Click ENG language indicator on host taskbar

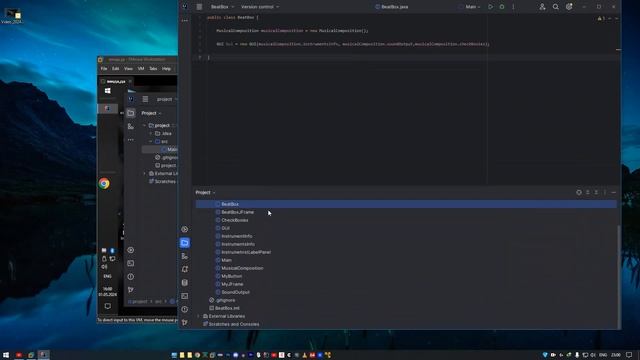pyautogui.click(x=603, y=355)
